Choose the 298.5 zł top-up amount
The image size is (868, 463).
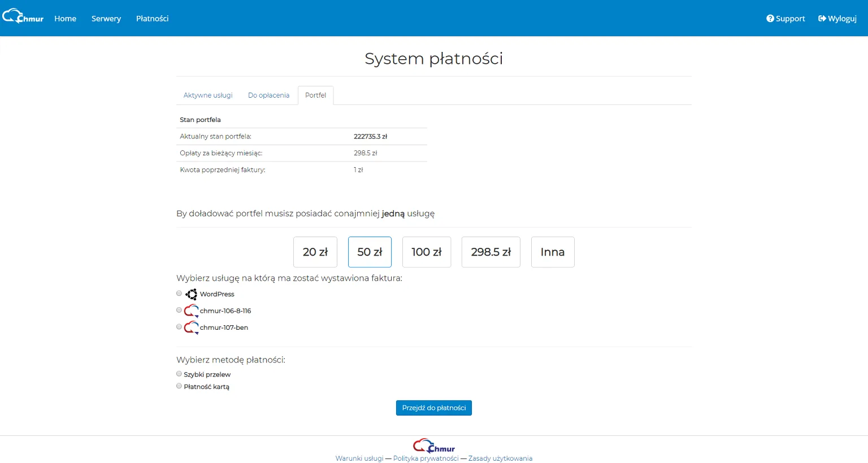(491, 252)
